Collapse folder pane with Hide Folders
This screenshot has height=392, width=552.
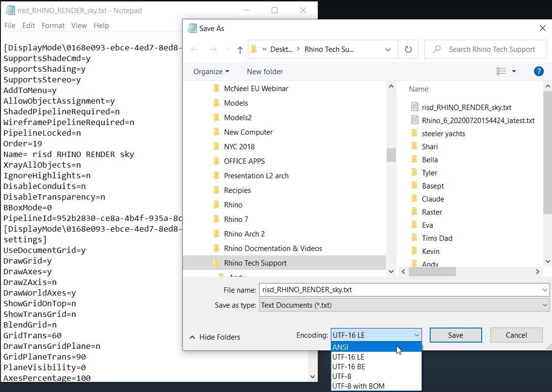pyautogui.click(x=215, y=337)
